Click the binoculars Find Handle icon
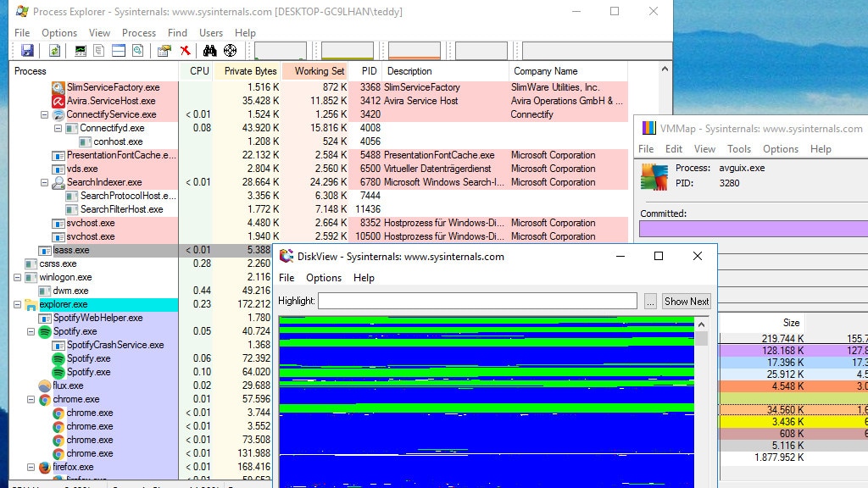The image size is (868, 488). click(x=210, y=51)
